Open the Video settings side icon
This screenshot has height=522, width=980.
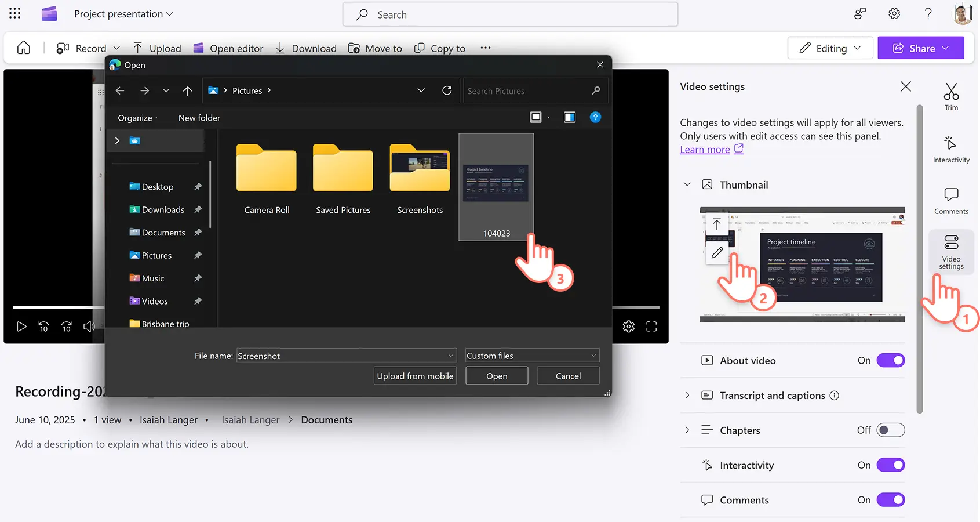(951, 252)
